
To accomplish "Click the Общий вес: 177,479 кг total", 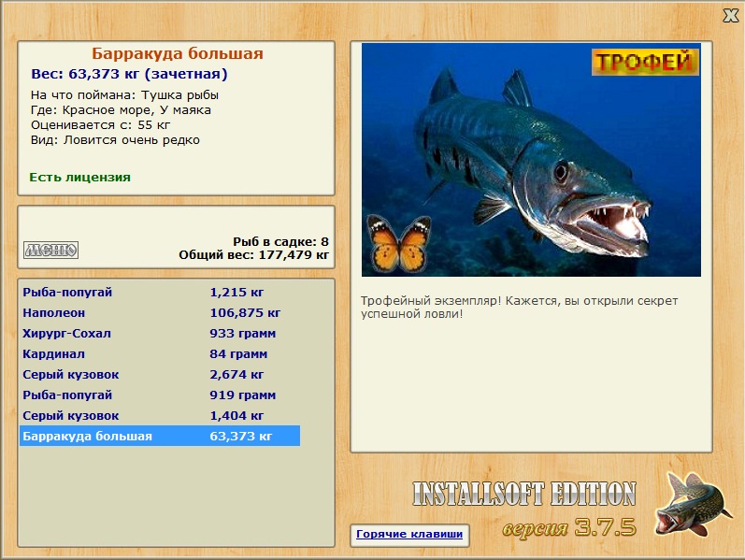I will pyautogui.click(x=253, y=255).
